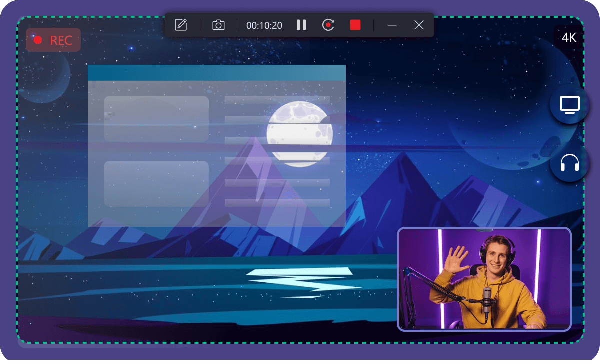Stop recording with the red square
600x364 pixels.
tap(355, 25)
